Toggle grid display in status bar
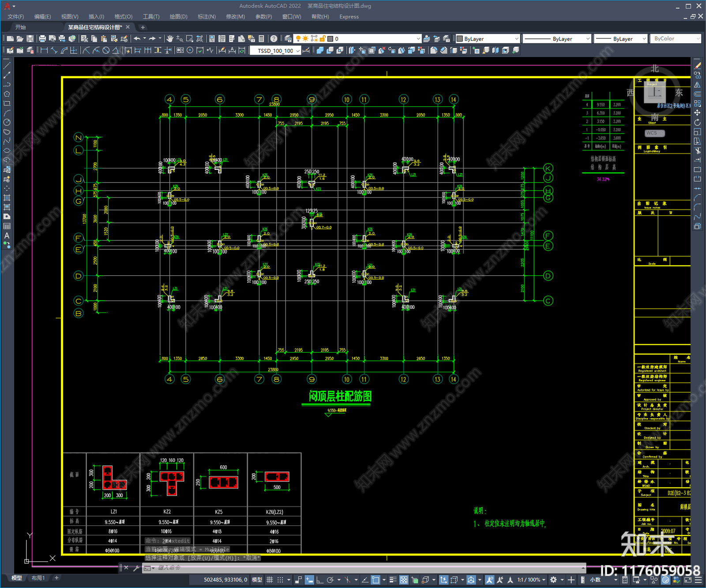The width and height of the screenshot is (706, 588). coord(270,580)
